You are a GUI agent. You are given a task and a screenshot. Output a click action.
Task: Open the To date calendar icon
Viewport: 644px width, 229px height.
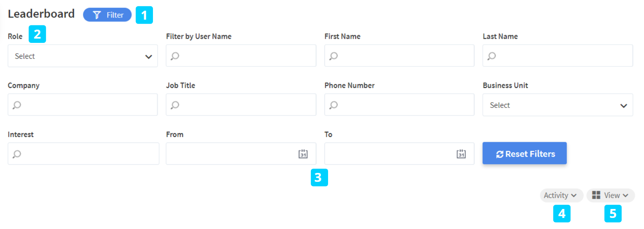point(461,154)
